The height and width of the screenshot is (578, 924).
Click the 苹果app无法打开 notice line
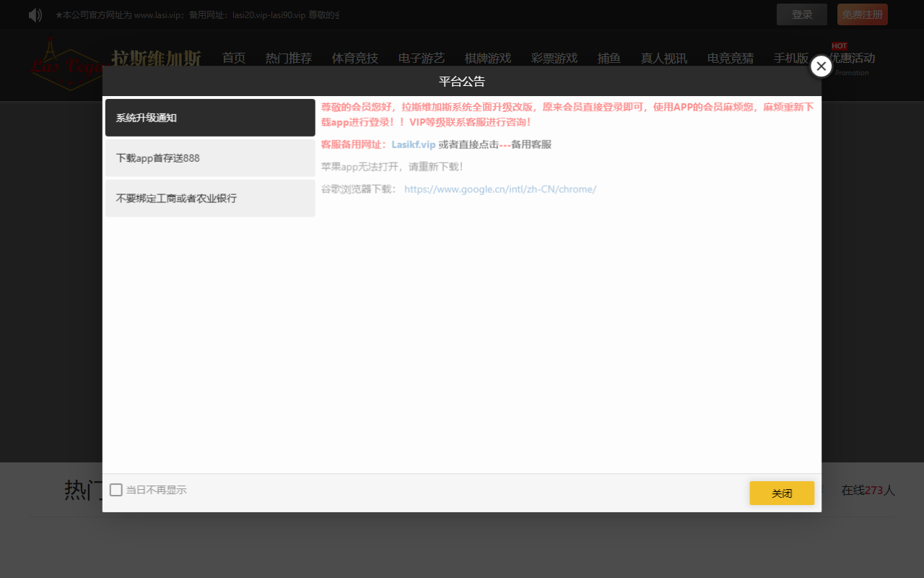(x=392, y=167)
